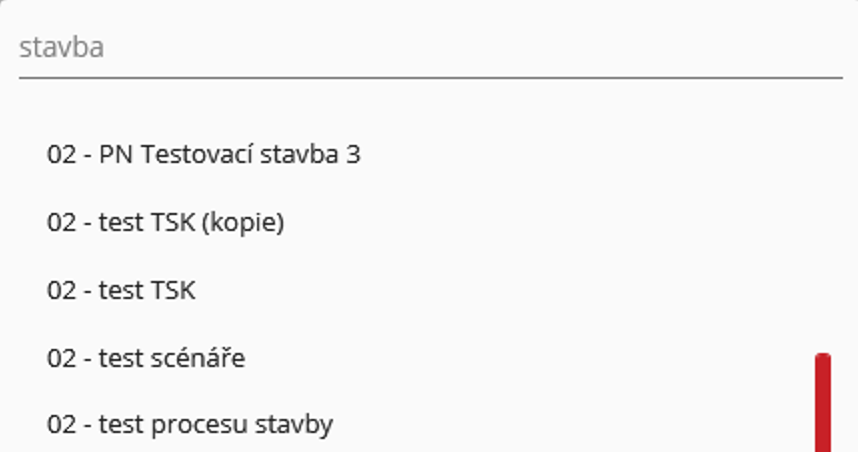Image resolution: width=858 pixels, height=452 pixels.
Task: Choose the test procesu stavby row
Action: [x=190, y=425]
